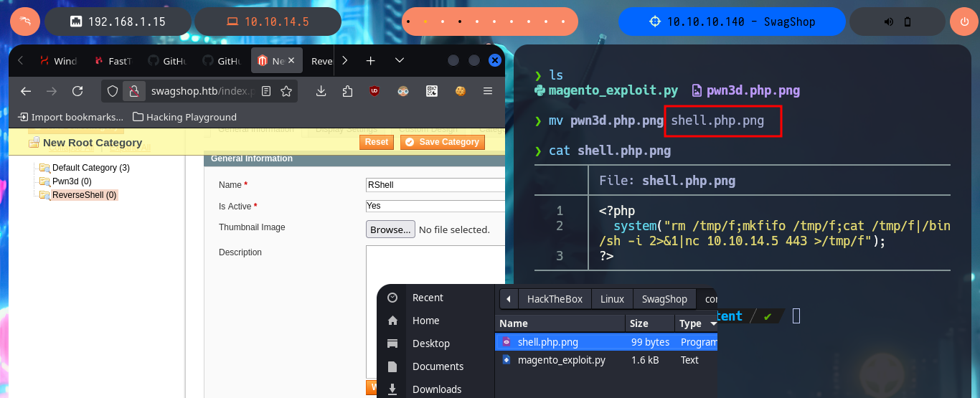Select ReverseShell (0) category in tree
Screen dimensions: 980x398
click(x=84, y=195)
